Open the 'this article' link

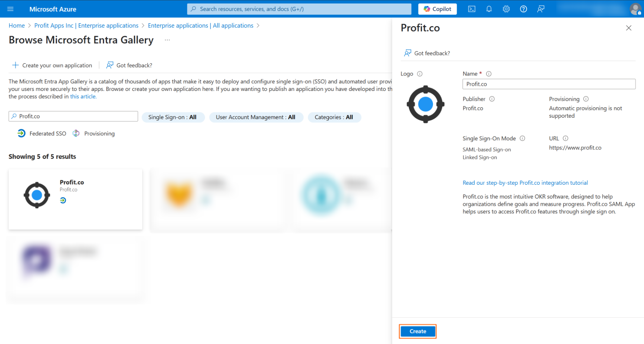pos(83,96)
